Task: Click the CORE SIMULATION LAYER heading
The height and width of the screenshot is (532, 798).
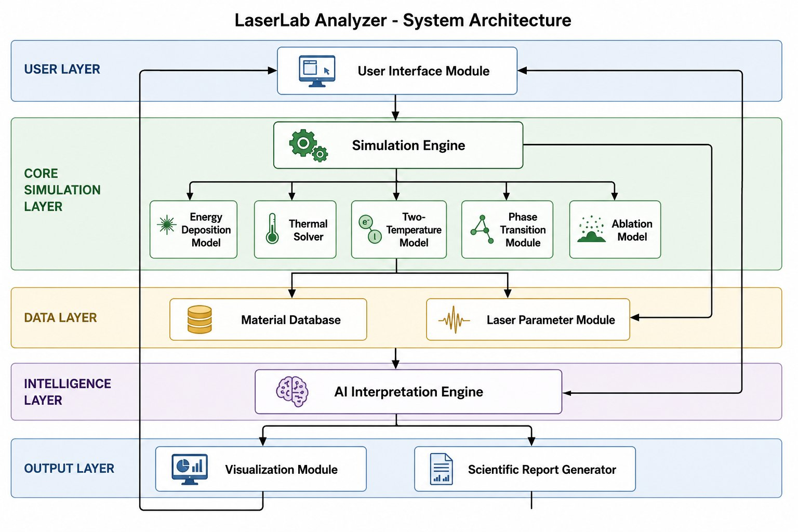Action: pos(62,190)
